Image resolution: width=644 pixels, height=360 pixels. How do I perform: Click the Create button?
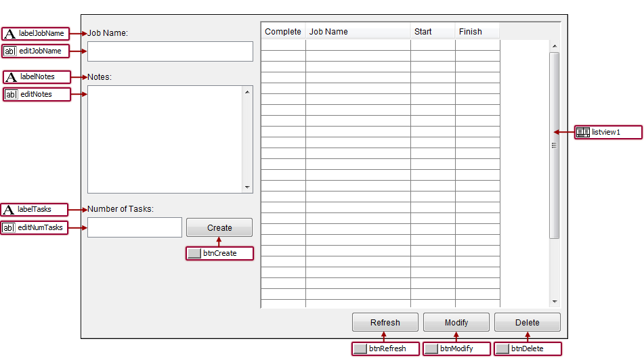pos(219,227)
